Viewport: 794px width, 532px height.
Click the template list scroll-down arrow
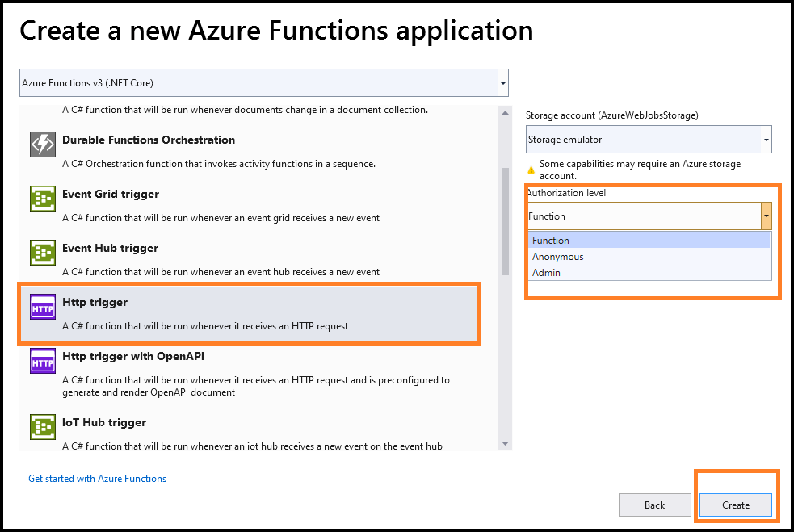506,444
